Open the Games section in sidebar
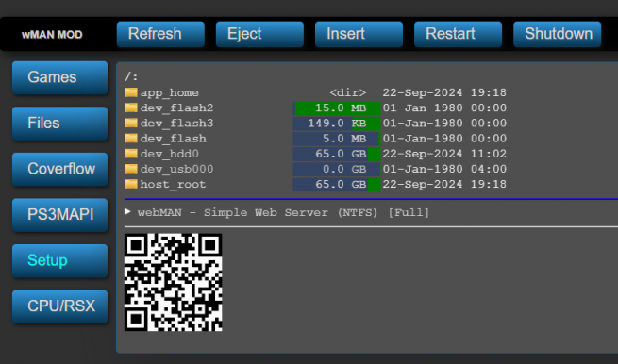Image resolution: width=618 pixels, height=364 pixels. tap(59, 77)
